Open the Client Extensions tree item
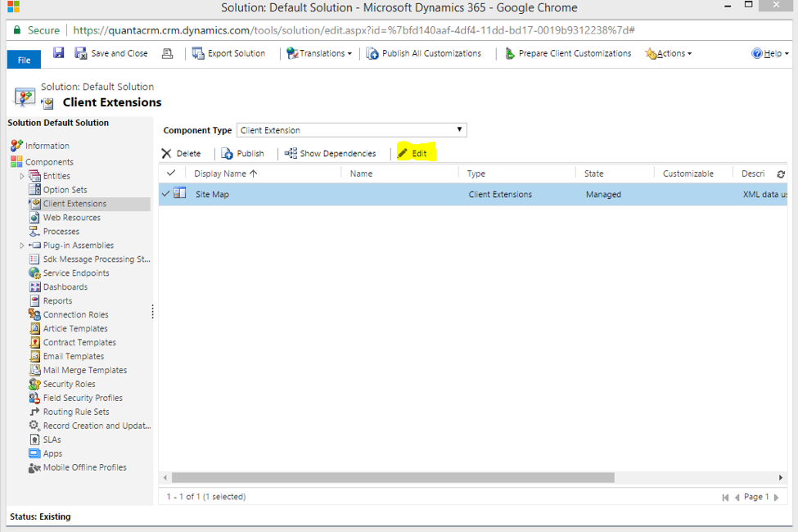This screenshot has height=532, width=798. [x=74, y=204]
